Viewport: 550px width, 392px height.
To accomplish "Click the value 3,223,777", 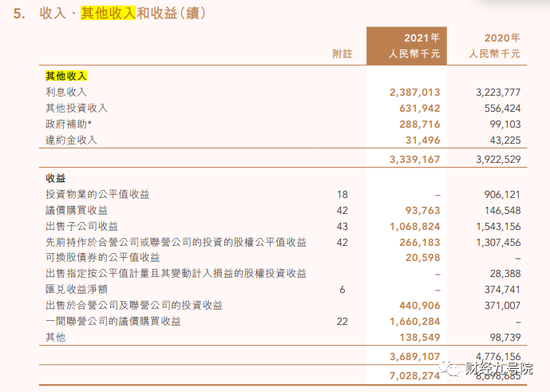I will click(498, 92).
